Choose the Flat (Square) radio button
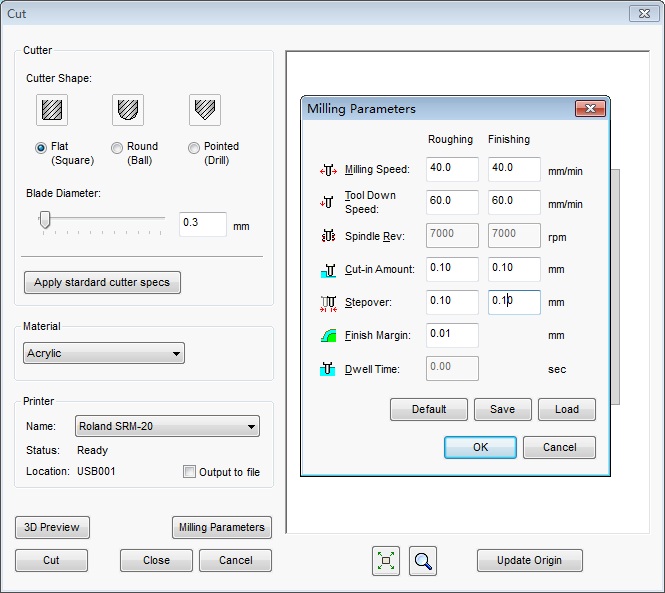 [x=41, y=148]
